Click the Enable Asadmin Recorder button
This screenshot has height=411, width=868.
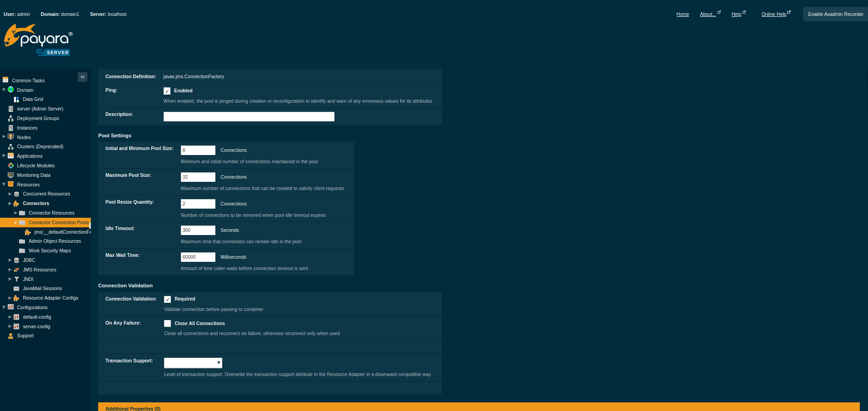coord(835,14)
